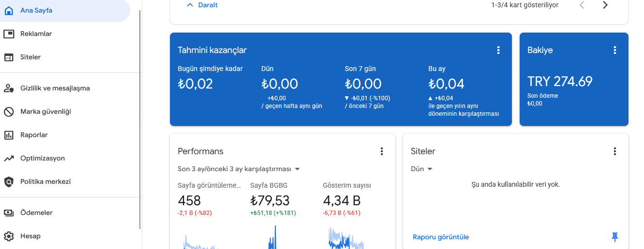This screenshot has width=644, height=249.
Task: Open Ödemeler in the sidebar
Action: (x=65, y=213)
